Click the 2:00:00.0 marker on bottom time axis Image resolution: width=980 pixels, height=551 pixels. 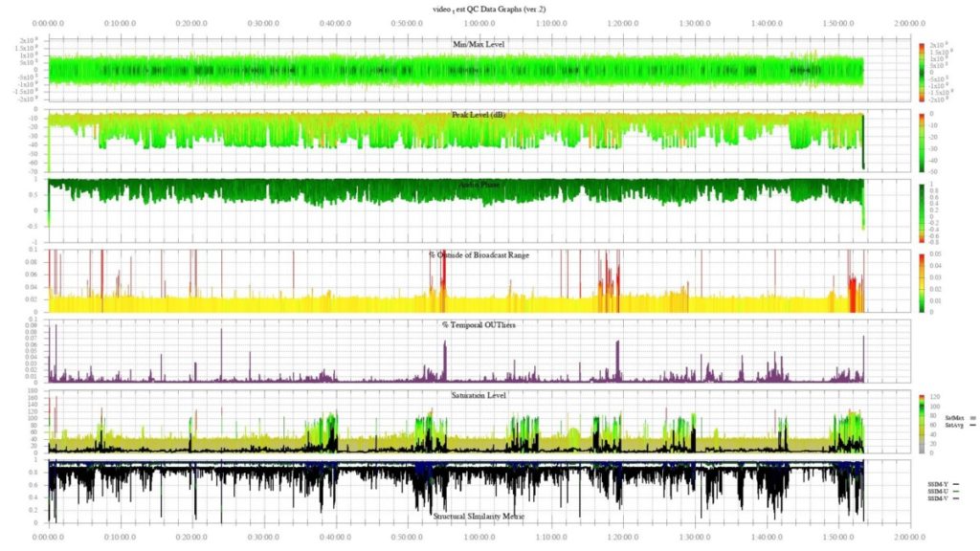(910, 538)
